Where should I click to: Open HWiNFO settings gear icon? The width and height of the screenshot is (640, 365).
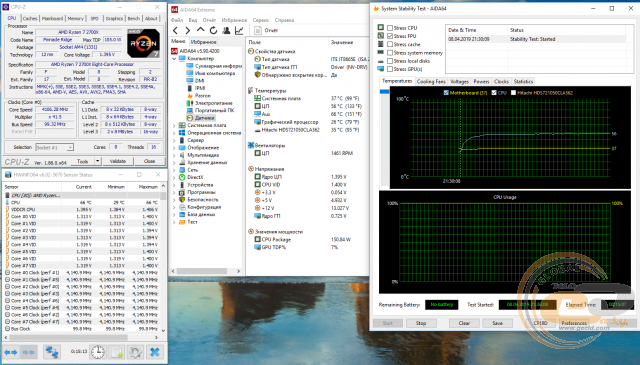click(135, 352)
